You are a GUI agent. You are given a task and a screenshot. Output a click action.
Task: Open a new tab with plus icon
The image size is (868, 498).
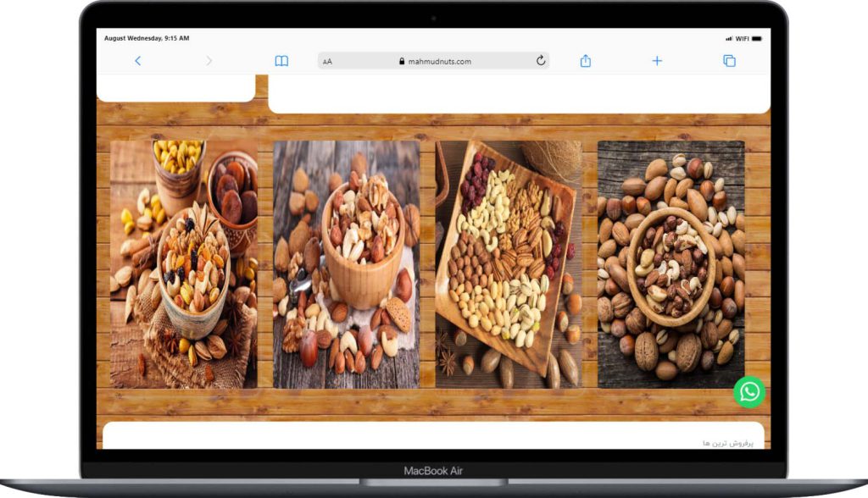tap(657, 61)
